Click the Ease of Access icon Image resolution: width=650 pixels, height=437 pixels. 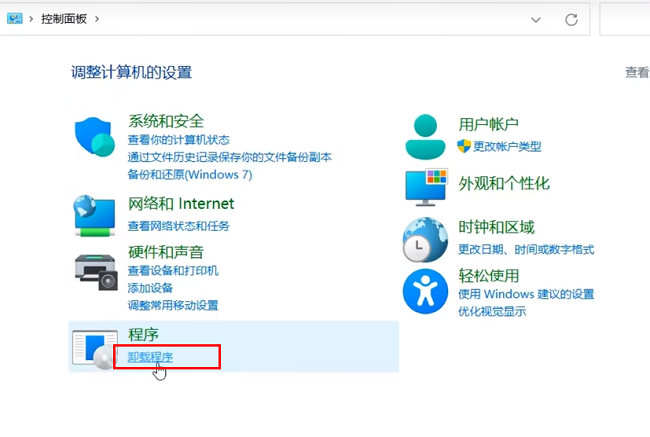point(425,291)
